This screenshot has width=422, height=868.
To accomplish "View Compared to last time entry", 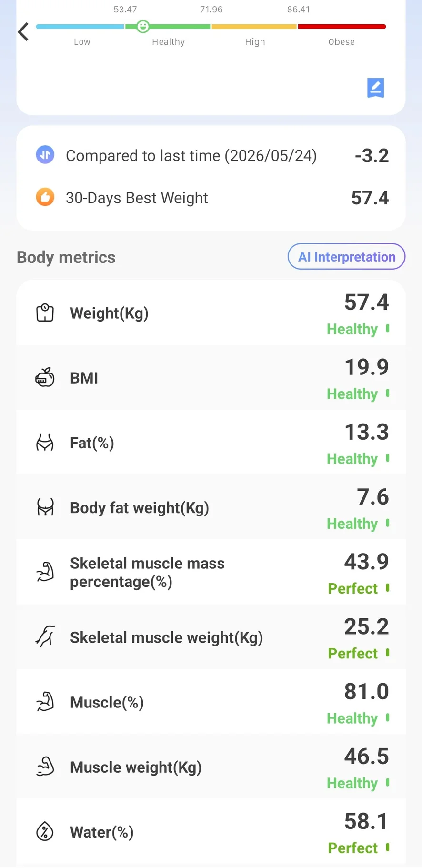I will pyautogui.click(x=211, y=155).
